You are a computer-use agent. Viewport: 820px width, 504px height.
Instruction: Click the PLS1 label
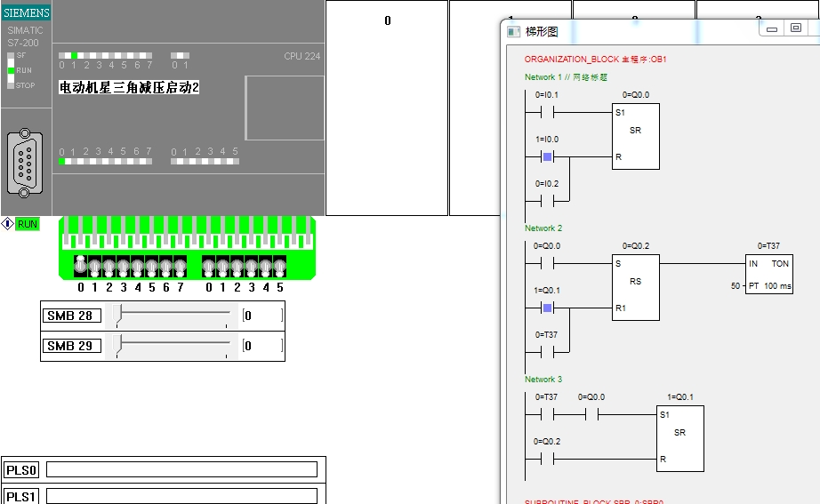(x=21, y=497)
